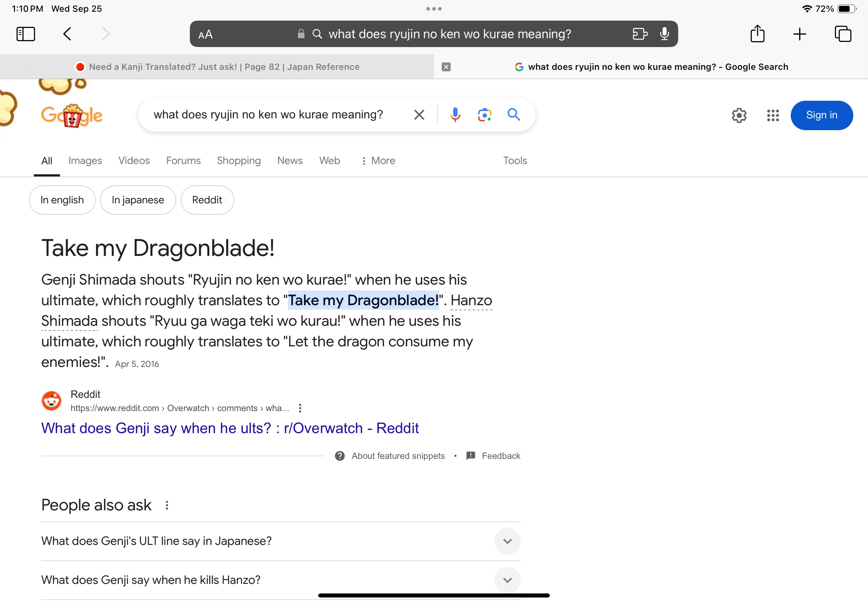Click the reddit.com breadcrumb URL

tap(179, 408)
